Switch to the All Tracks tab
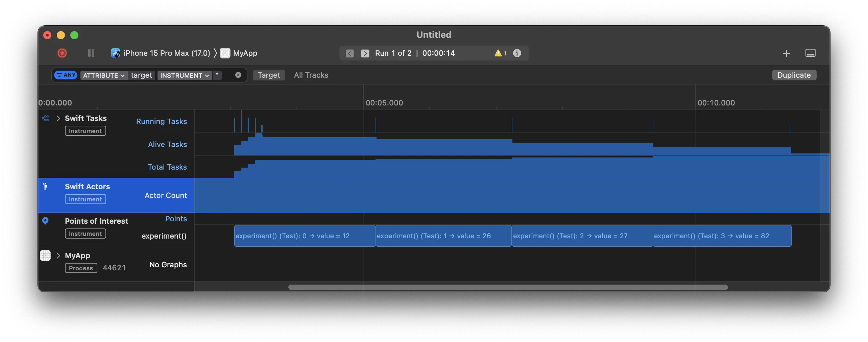Image resolution: width=868 pixels, height=342 pixels. (311, 75)
